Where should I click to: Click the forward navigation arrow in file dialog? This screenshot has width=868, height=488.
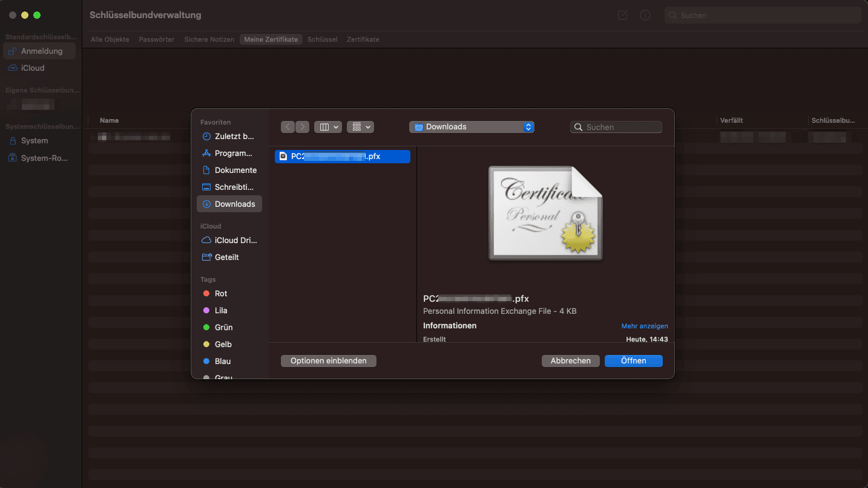point(303,127)
